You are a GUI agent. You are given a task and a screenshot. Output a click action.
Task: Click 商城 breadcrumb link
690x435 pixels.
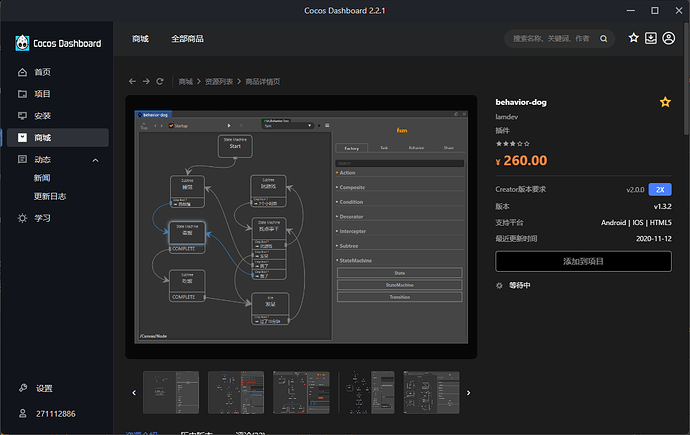pyautogui.click(x=186, y=82)
